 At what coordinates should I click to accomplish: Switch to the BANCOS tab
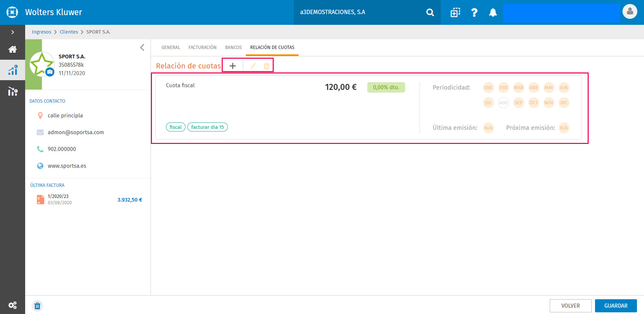tap(233, 47)
